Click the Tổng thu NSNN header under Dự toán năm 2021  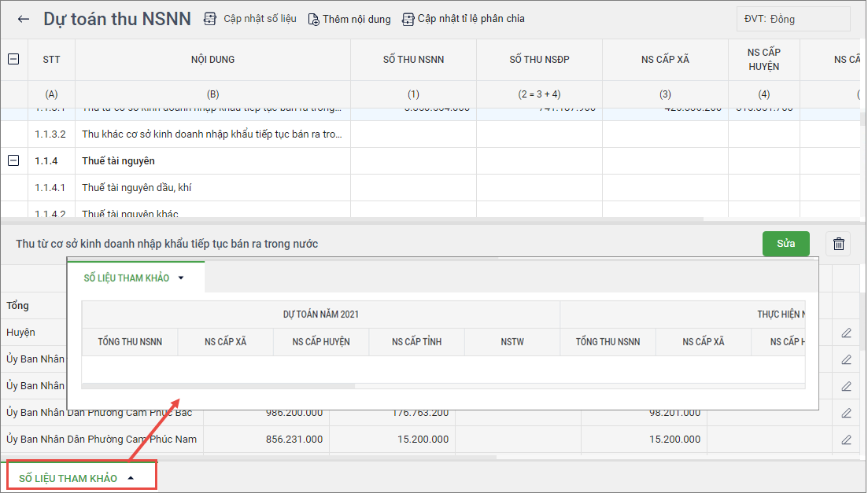point(130,342)
